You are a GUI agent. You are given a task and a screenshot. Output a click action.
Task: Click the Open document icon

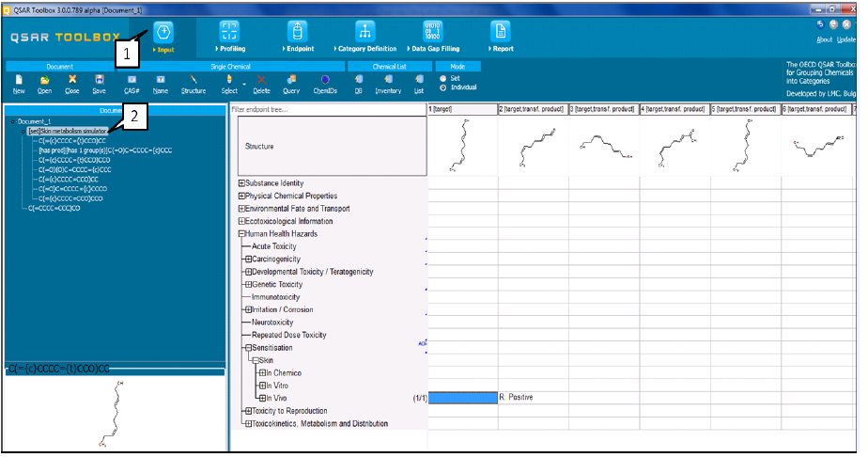click(x=45, y=80)
